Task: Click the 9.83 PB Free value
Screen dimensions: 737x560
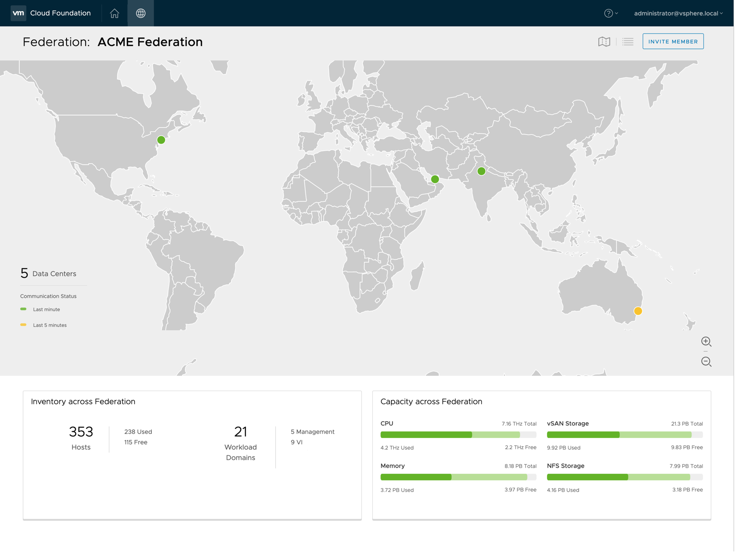Action: (x=687, y=448)
